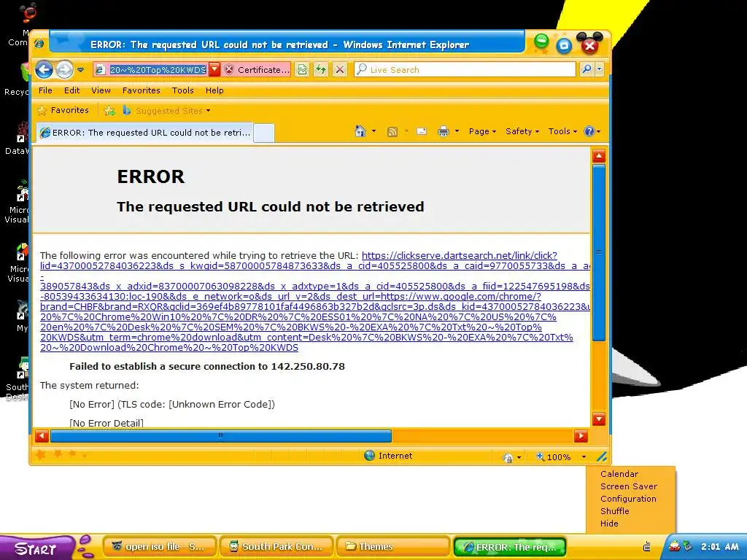Open a new blank tab
747x560 pixels.
(264, 133)
